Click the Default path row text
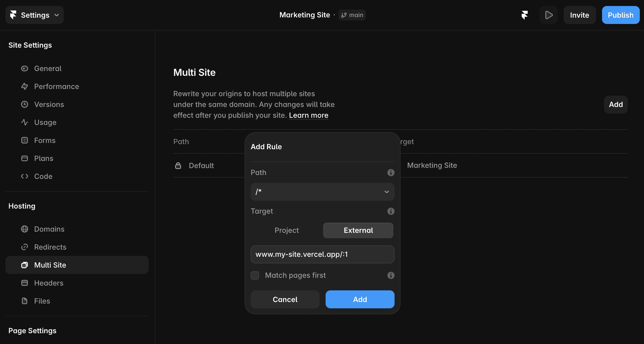The width and height of the screenshot is (644, 344). pyautogui.click(x=201, y=165)
